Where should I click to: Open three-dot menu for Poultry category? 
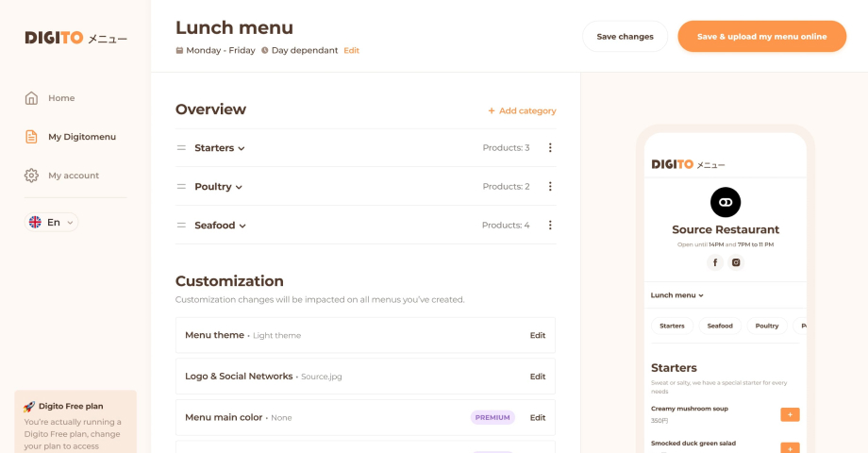[550, 186]
